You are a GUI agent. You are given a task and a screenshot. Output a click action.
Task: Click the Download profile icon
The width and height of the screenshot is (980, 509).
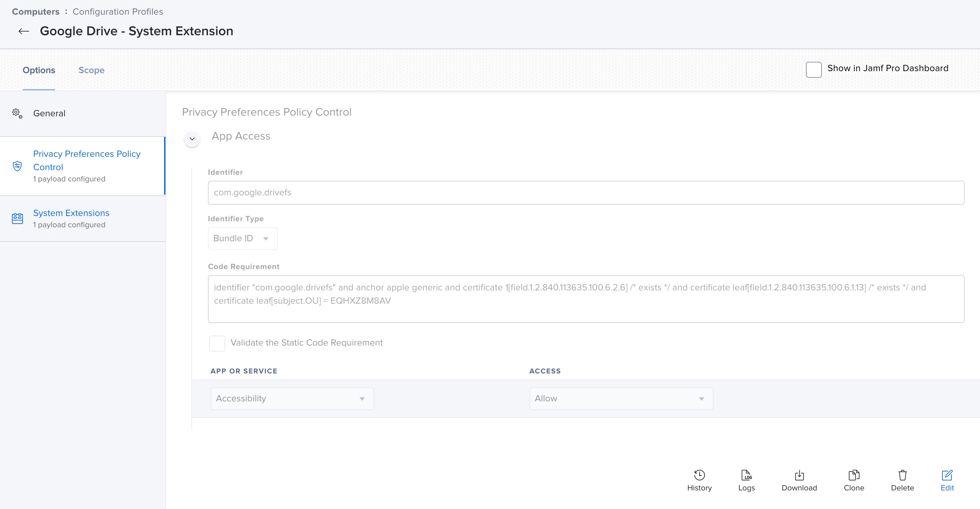pos(799,475)
